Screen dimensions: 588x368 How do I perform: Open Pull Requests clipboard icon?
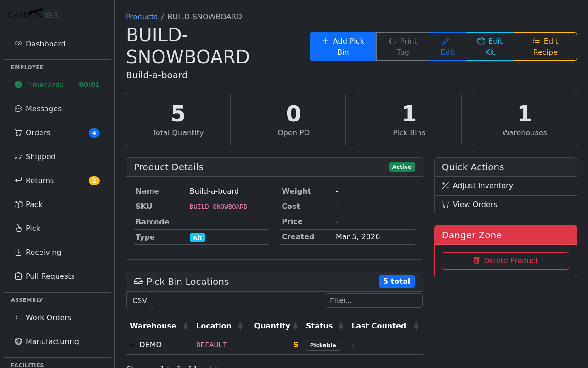click(18, 276)
